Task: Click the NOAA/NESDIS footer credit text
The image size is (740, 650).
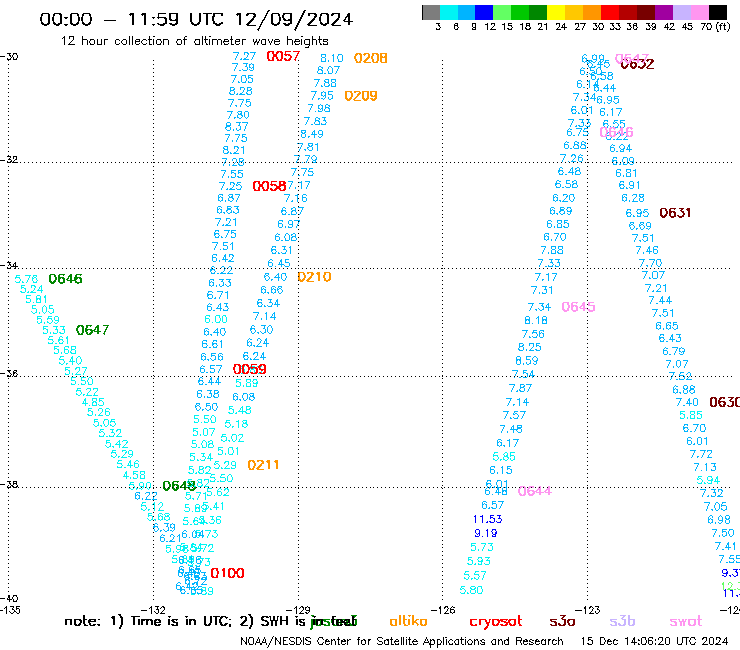Action: [402, 642]
